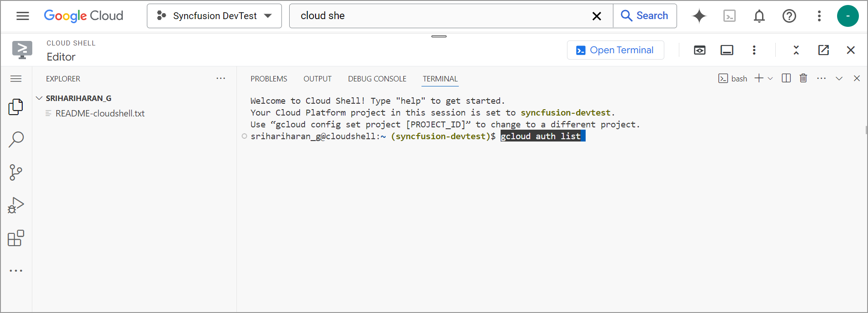Image resolution: width=868 pixels, height=313 pixels.
Task: Open the launch profile dropdown arrow
Action: (770, 79)
